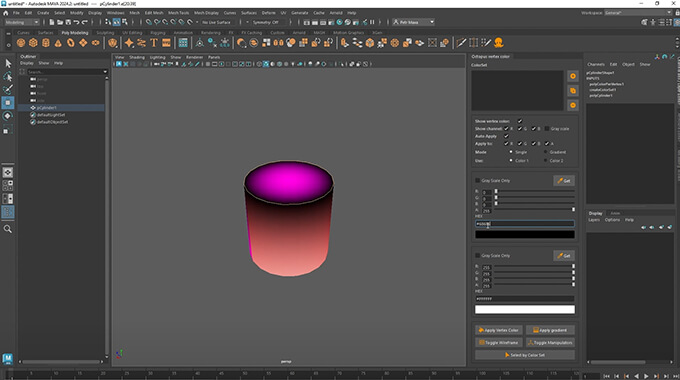680x380 pixels.
Task: Select the arrow Select tool in toolbox
Action: [x=8, y=63]
